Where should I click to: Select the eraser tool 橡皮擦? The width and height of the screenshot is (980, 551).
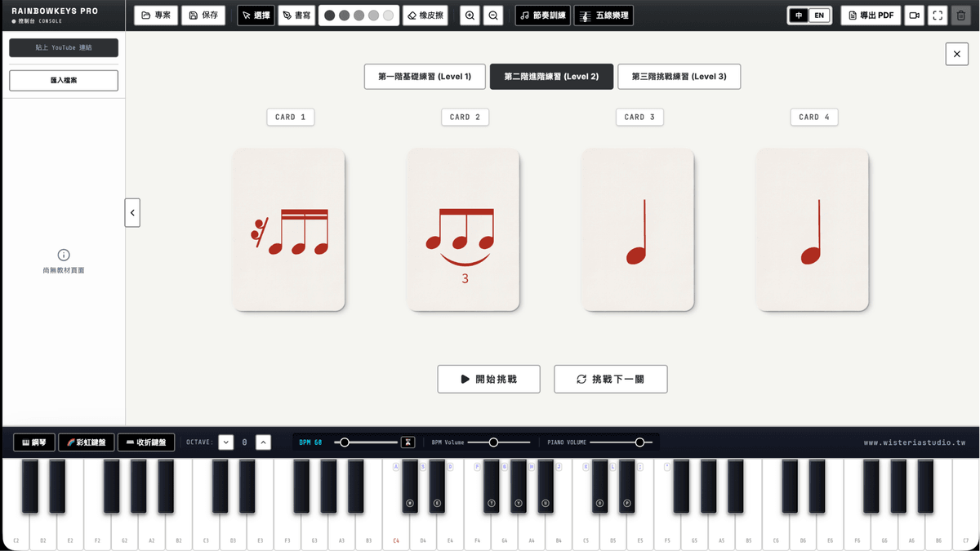[x=425, y=16]
